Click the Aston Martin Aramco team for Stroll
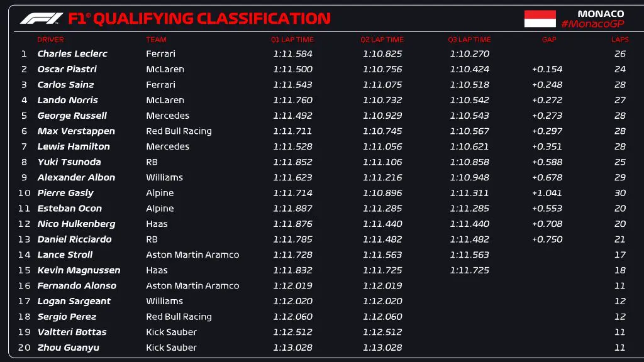 click(x=192, y=255)
